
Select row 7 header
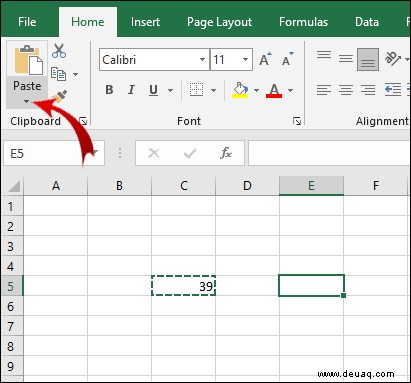click(13, 326)
